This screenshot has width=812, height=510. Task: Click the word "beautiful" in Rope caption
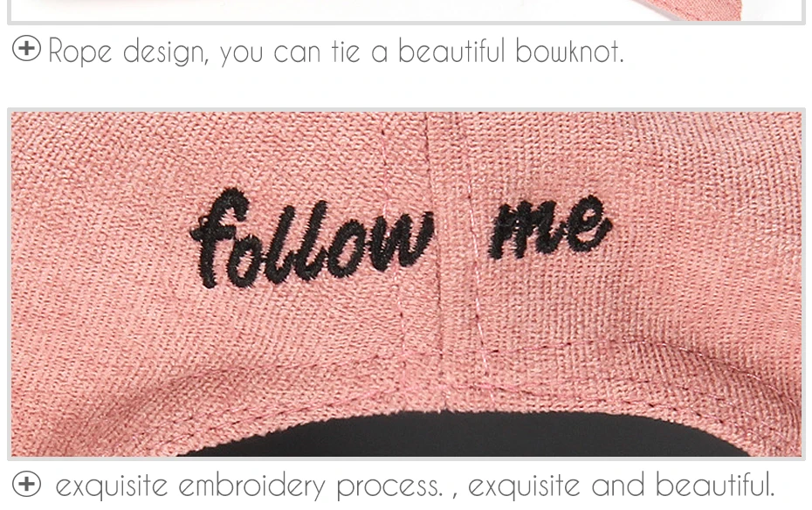click(x=451, y=51)
